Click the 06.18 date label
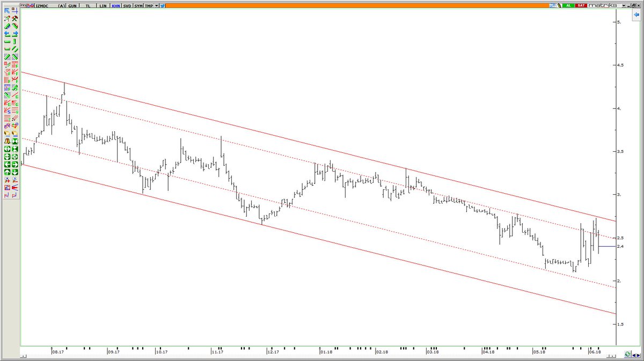Image resolution: width=644 pixels, height=361 pixels. 594,352
